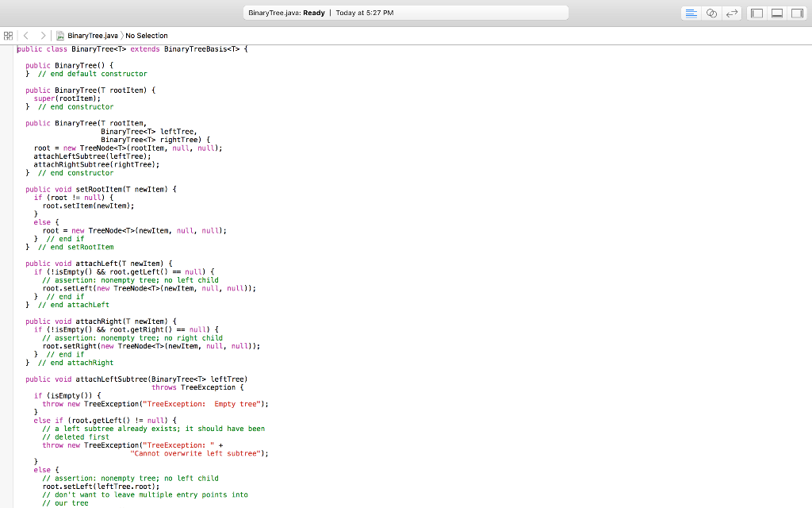812x508 pixels.
Task: Toggle the Navigator panel visibility
Action: click(756, 13)
